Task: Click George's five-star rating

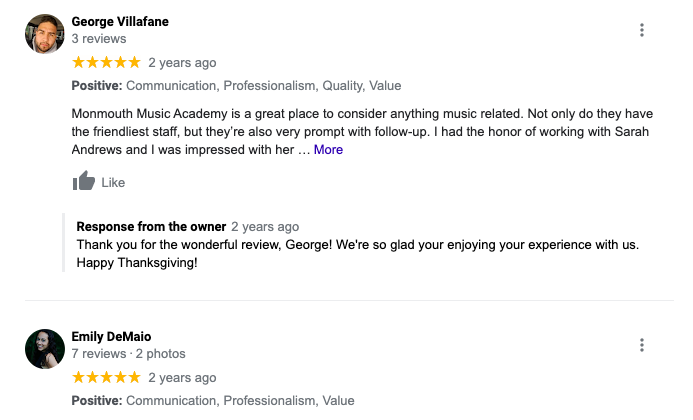Action: coord(106,62)
